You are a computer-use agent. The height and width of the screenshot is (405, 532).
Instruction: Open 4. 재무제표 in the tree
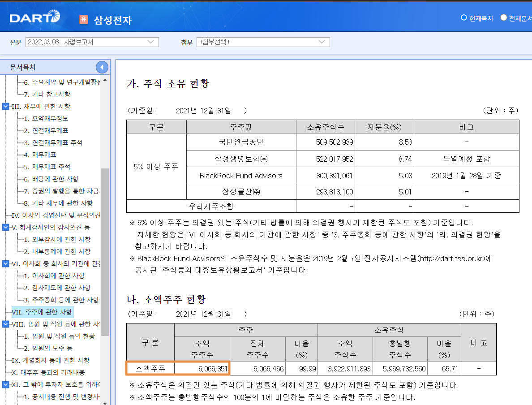[x=40, y=155]
